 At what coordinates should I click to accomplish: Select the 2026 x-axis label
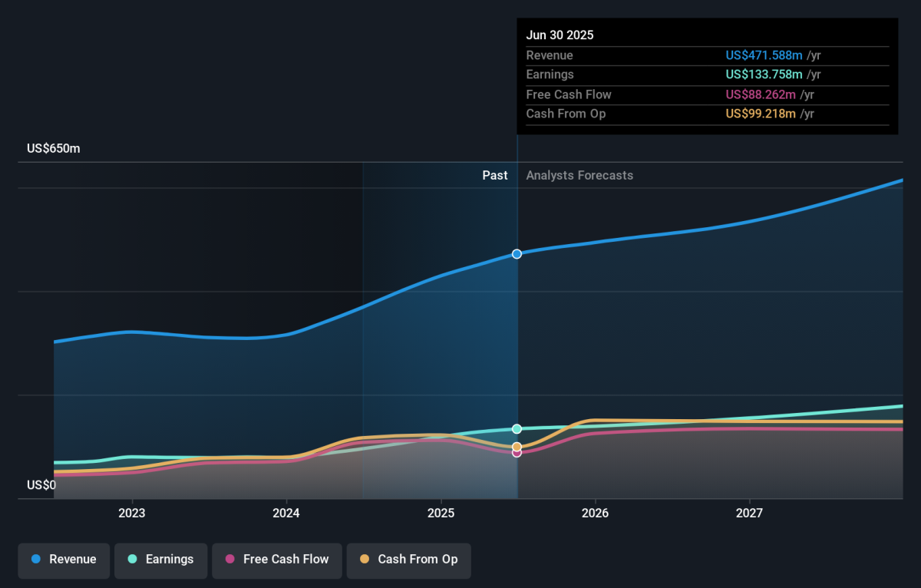[x=595, y=513]
